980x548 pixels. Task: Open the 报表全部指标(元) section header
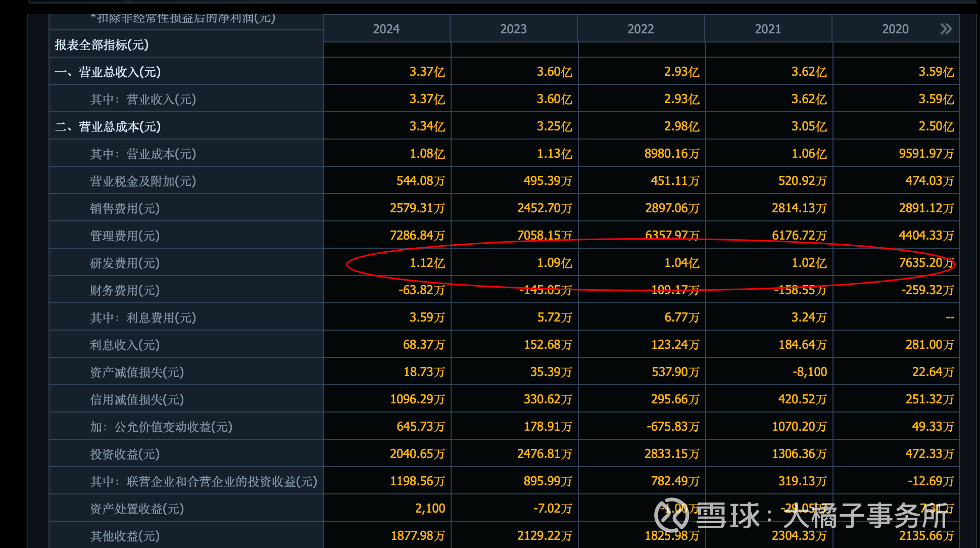(x=102, y=45)
